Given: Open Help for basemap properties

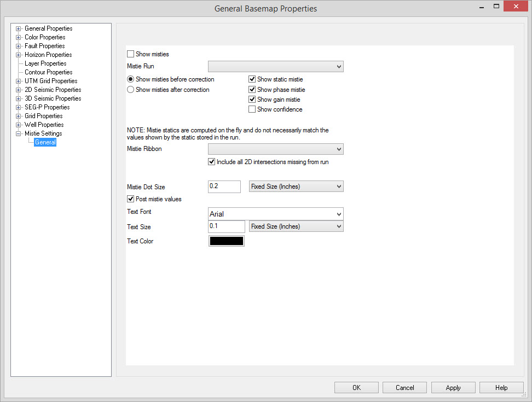Looking at the screenshot, I should click(501, 388).
